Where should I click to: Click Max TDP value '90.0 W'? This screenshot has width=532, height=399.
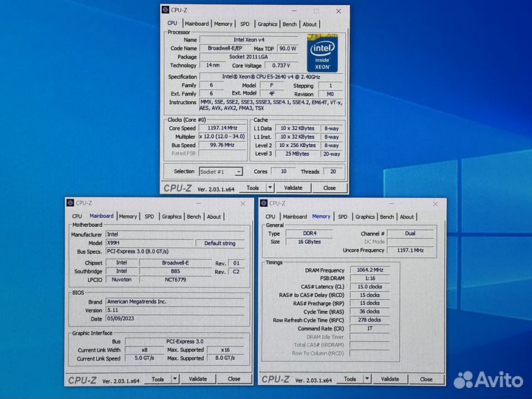pyautogui.click(x=287, y=49)
